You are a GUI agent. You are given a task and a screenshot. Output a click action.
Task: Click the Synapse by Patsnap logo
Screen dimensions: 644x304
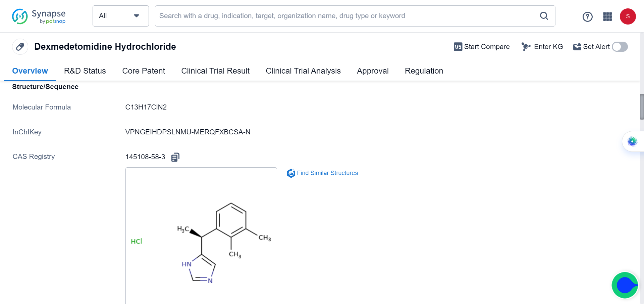[x=39, y=16]
